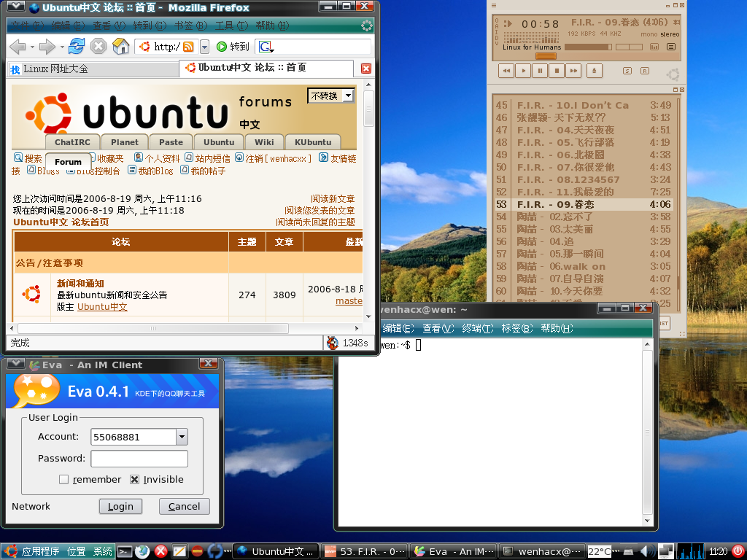Open the music player main menu icon
The width and height of the screenshot is (747, 560).
coord(494,5)
